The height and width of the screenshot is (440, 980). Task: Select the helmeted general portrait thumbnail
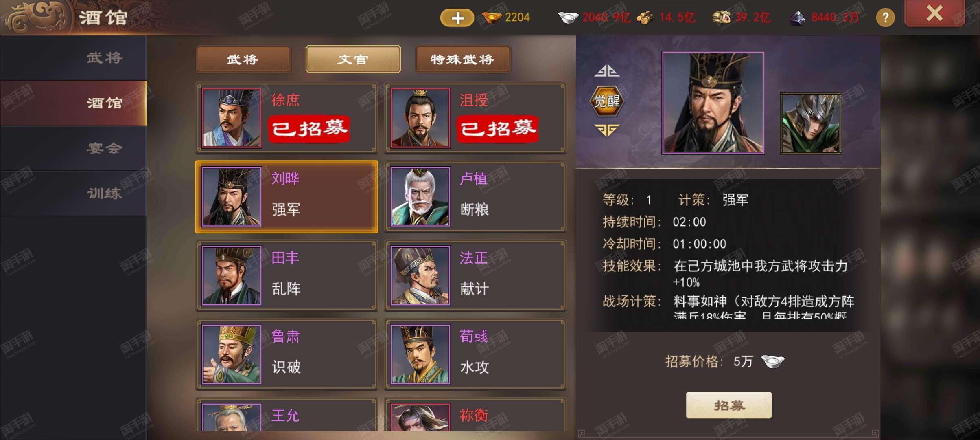(x=811, y=123)
